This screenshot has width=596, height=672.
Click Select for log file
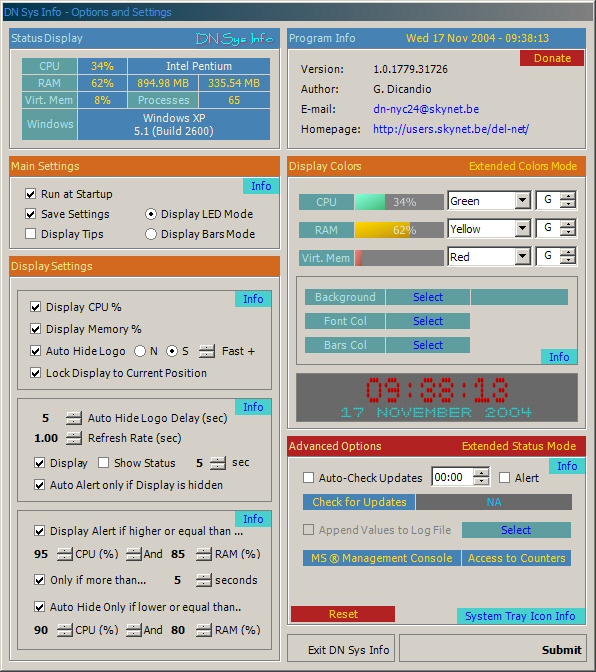(516, 530)
